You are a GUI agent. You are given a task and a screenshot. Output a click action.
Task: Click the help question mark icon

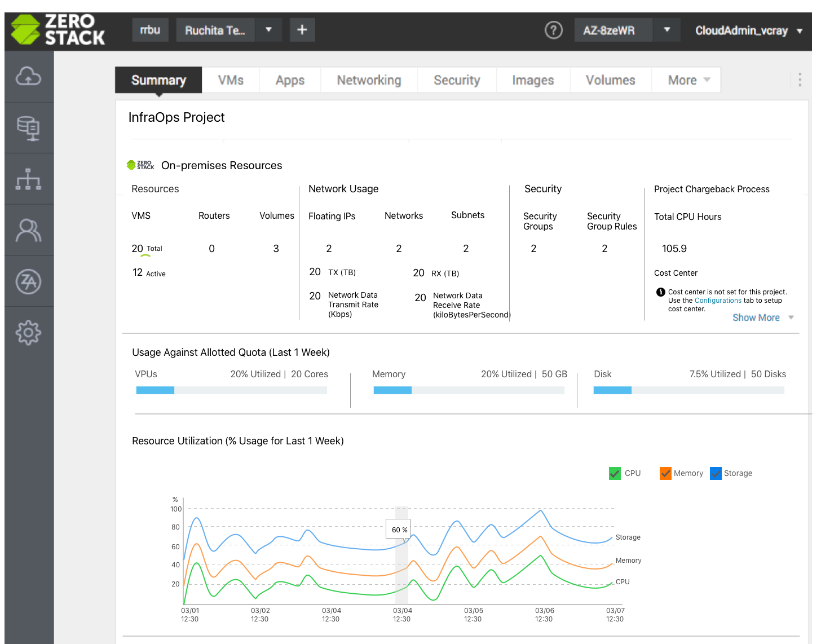point(553,30)
